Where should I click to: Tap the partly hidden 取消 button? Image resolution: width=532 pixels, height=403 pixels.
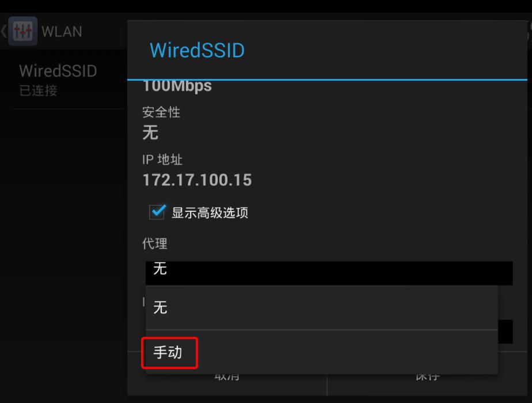click(x=227, y=377)
